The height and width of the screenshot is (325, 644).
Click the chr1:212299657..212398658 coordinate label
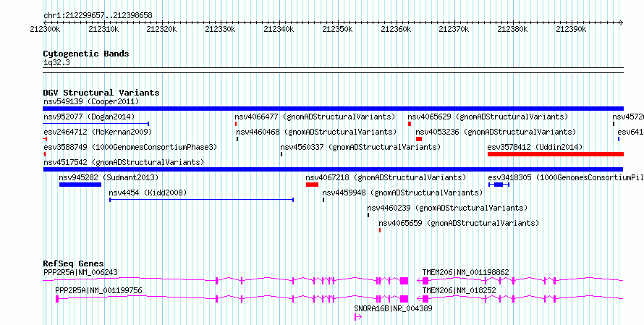[98, 16]
